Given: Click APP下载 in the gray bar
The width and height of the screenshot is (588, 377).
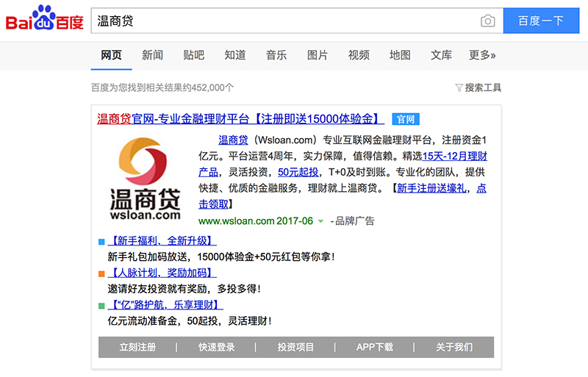Looking at the screenshot, I should 375,348.
